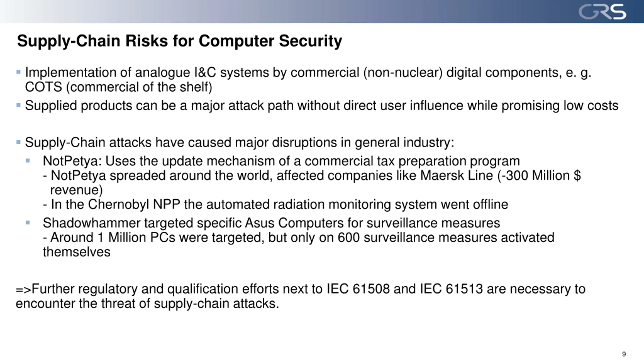
Task: Click the bullet before Supplied products
Action: point(18,105)
